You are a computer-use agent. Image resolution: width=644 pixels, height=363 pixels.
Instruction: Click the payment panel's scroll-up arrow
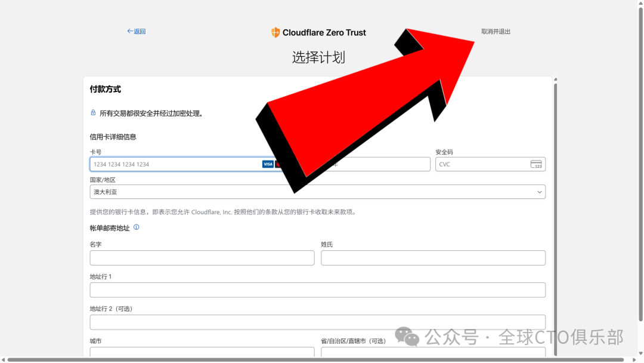pos(556,79)
